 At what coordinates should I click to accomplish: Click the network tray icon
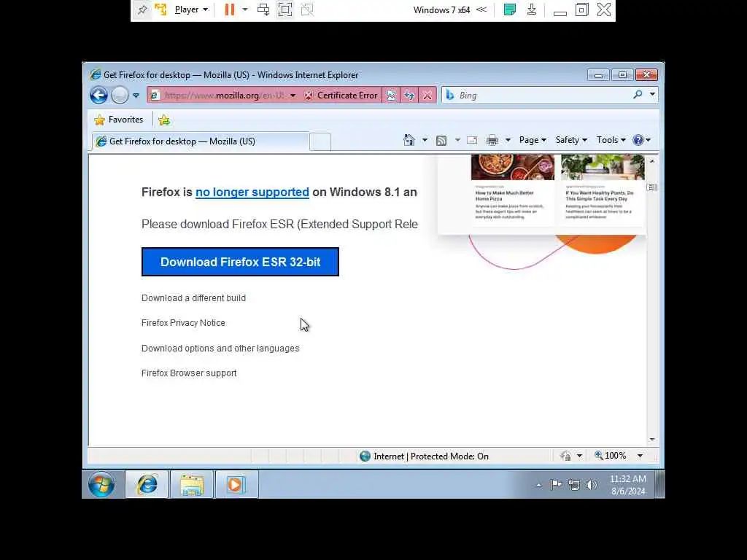point(574,485)
